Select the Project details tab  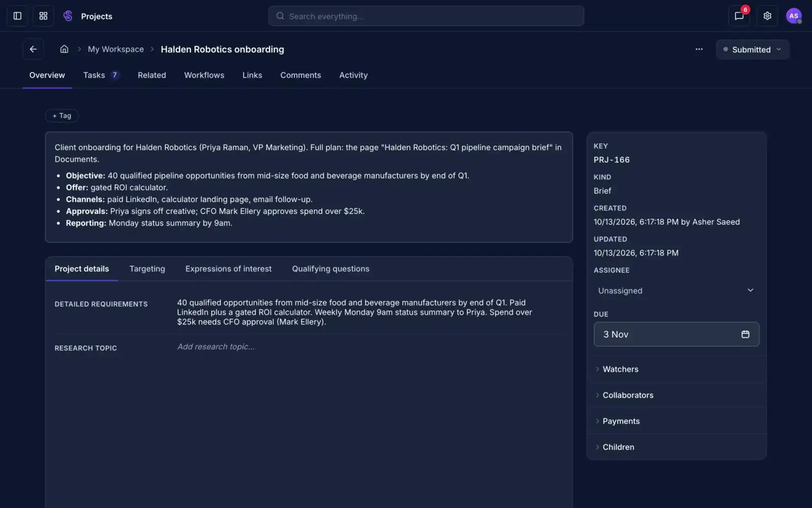pos(82,269)
